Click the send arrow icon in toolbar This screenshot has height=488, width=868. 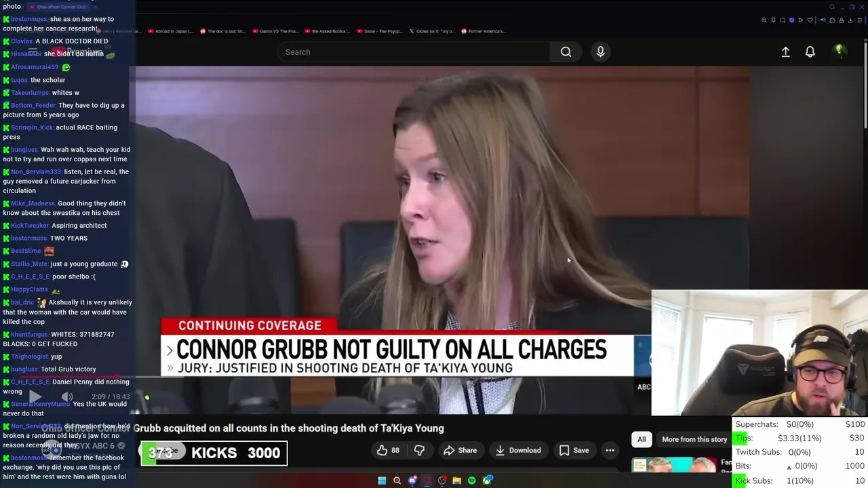(801, 20)
